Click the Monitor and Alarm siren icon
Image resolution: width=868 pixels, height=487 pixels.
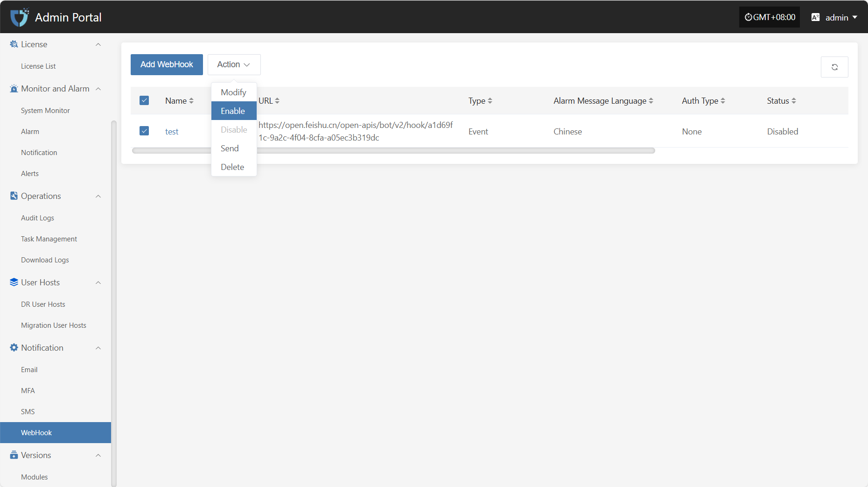click(14, 89)
